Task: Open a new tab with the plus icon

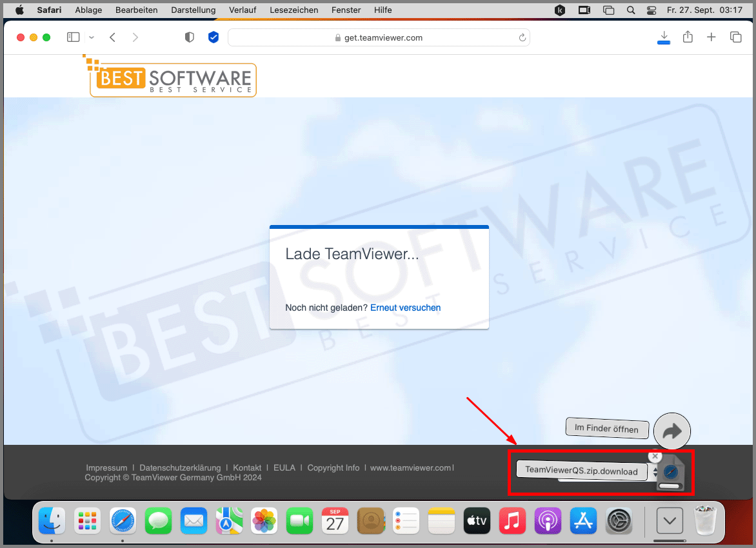Action: tap(711, 37)
